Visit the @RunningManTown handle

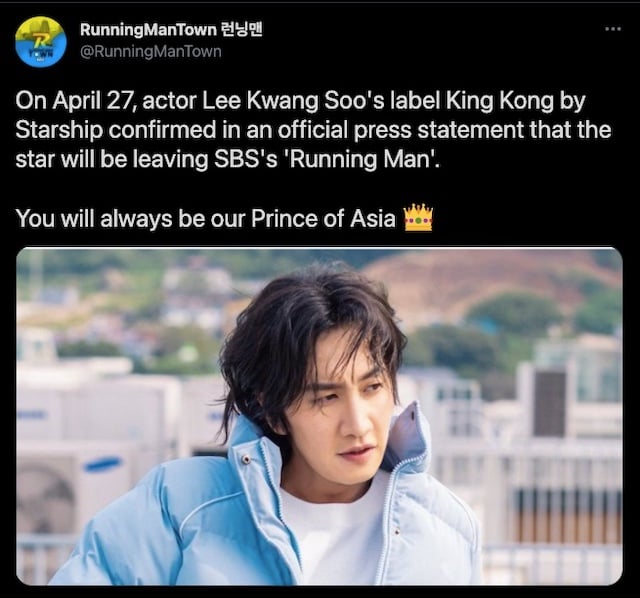point(151,52)
